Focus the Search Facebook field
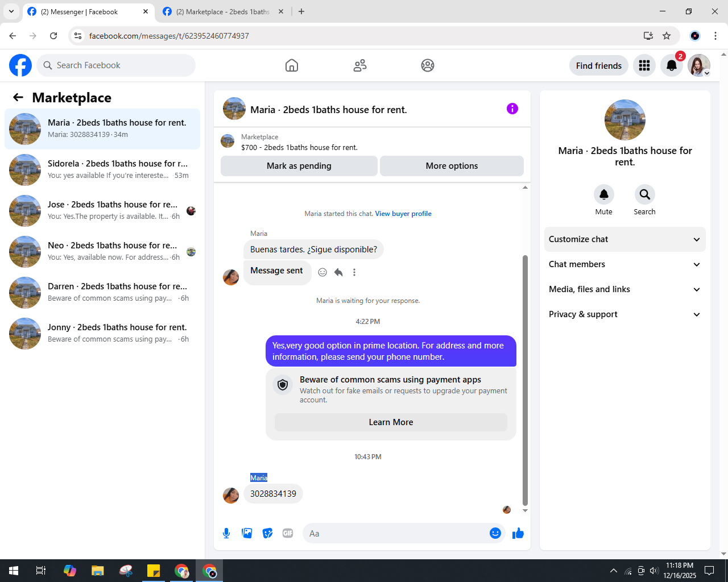 (116, 65)
